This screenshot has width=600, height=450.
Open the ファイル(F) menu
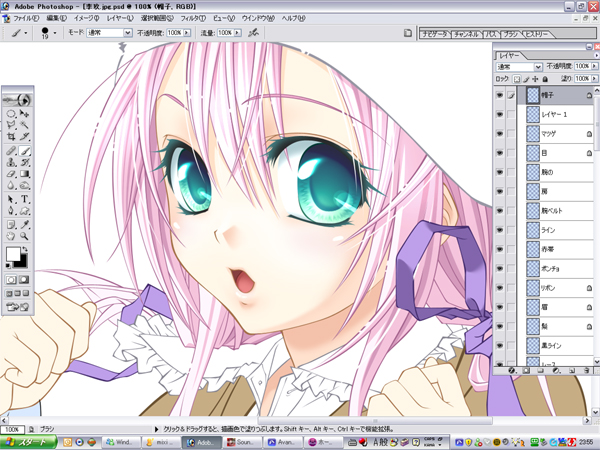(26, 18)
